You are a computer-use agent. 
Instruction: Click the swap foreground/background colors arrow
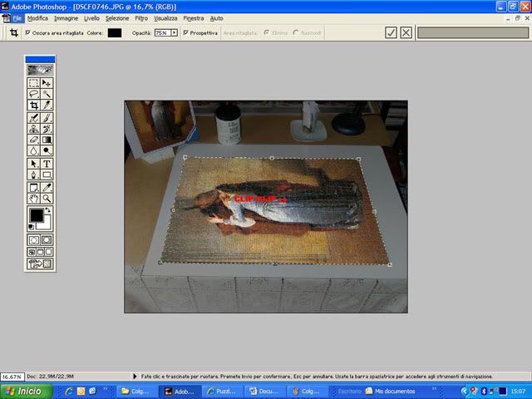(x=48, y=210)
